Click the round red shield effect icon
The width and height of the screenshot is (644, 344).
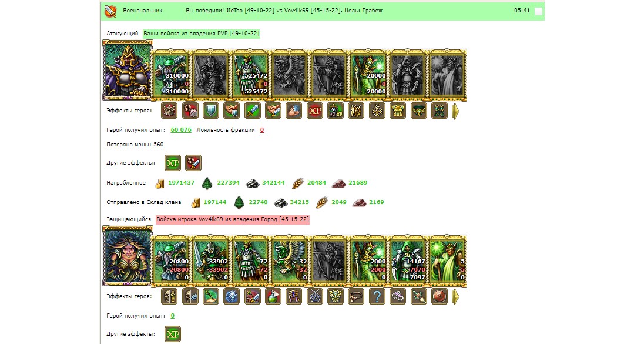[x=439, y=296]
